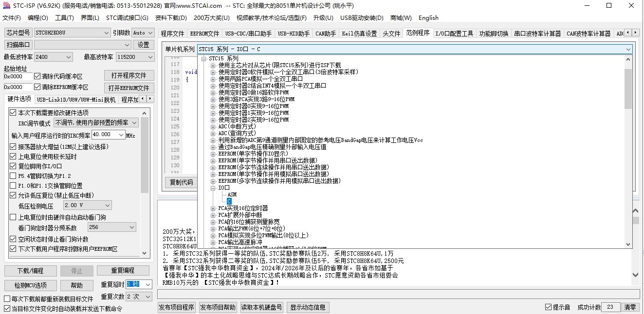This screenshot has height=314, width=644.
Task: Toggle 清除代码缓冲区 checkbox
Action: (x=37, y=76)
